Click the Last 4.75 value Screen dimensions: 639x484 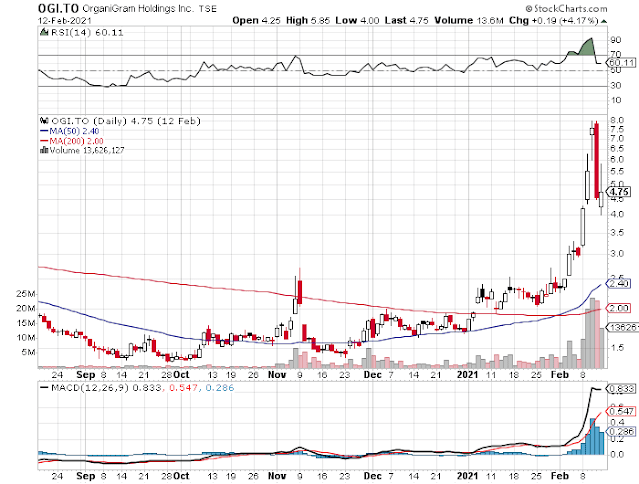(406, 20)
